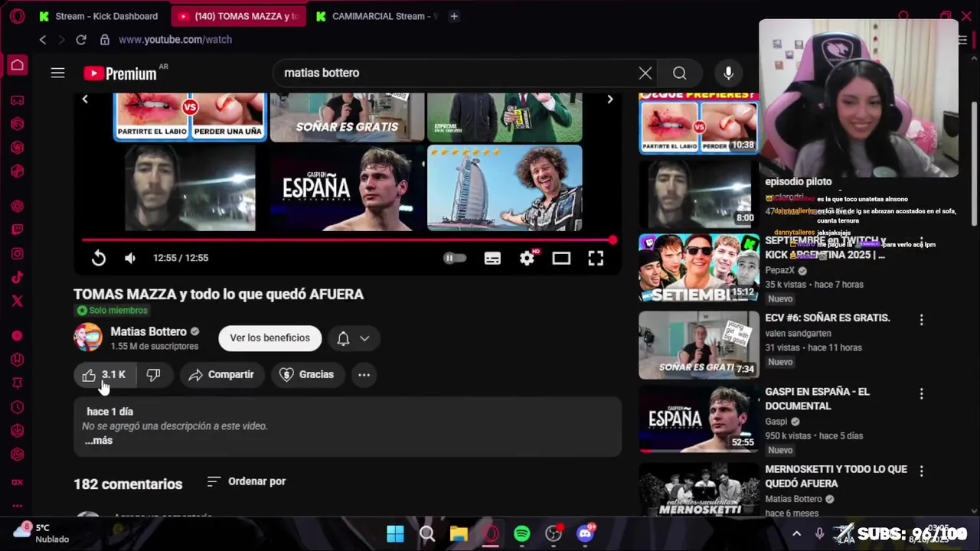
Task: Like the video with thumbs up
Action: pyautogui.click(x=103, y=374)
